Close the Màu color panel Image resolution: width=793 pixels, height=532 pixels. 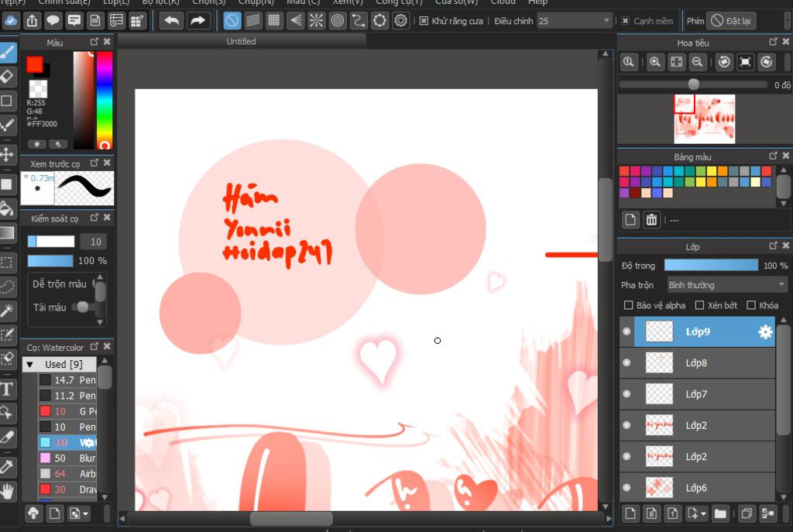point(107,42)
